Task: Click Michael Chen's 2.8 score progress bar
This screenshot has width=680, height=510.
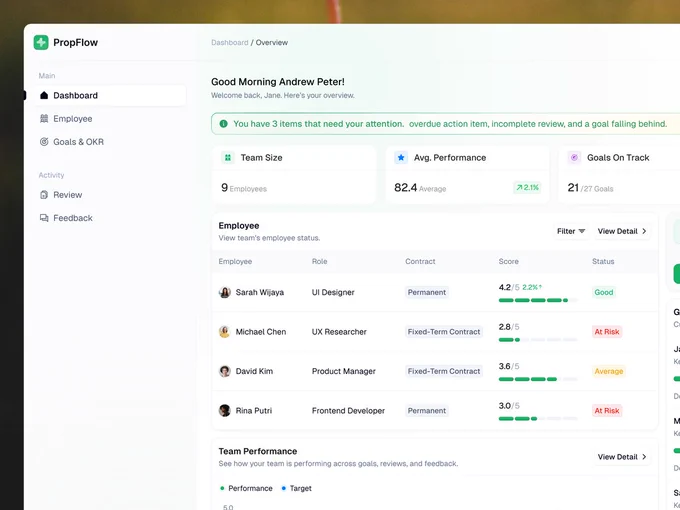Action: click(x=538, y=340)
